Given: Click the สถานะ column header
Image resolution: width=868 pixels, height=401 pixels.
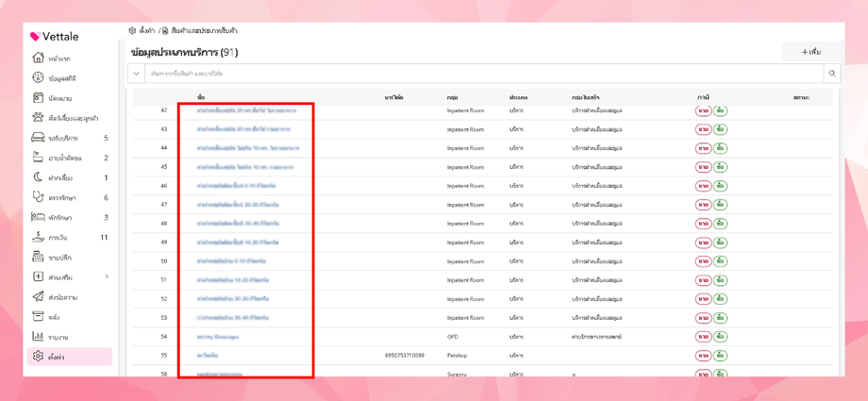Looking at the screenshot, I should pos(801,97).
